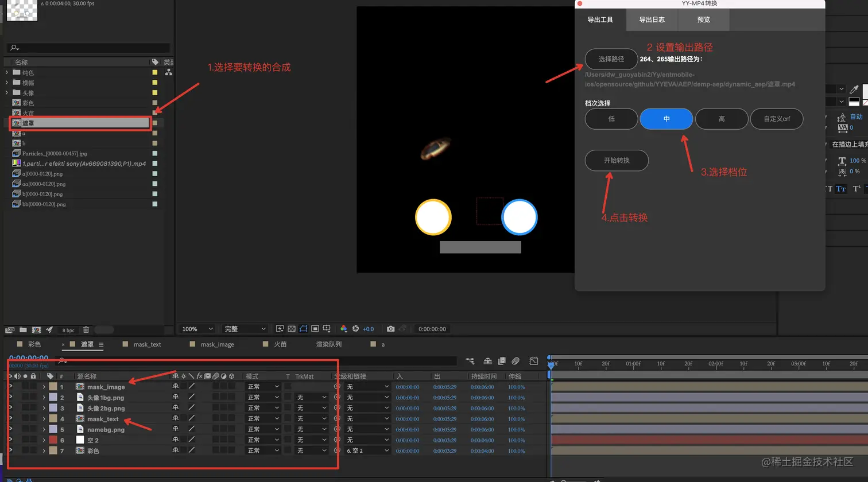
Task: Open blend mode dropdown for 头像1bg.png layer
Action: (263, 398)
